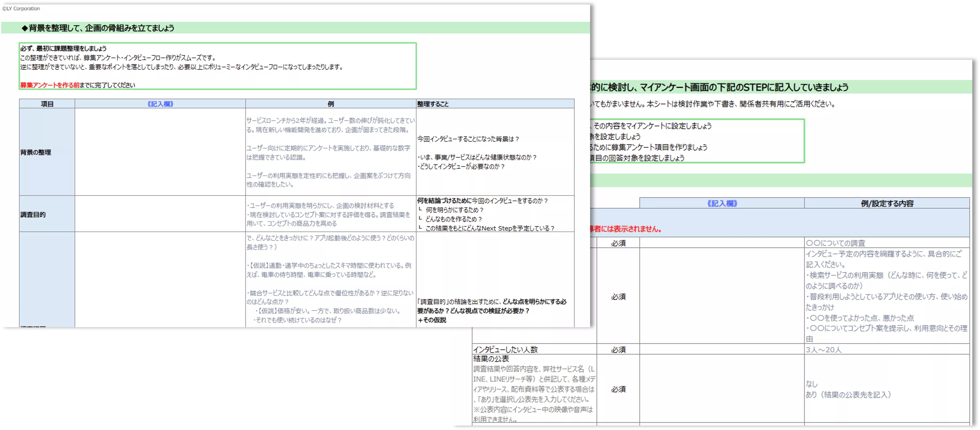Viewport: 980px width, 430px height.
Task: Click 必須 cell beside インタビューしたい人数
Action: [x=618, y=349]
